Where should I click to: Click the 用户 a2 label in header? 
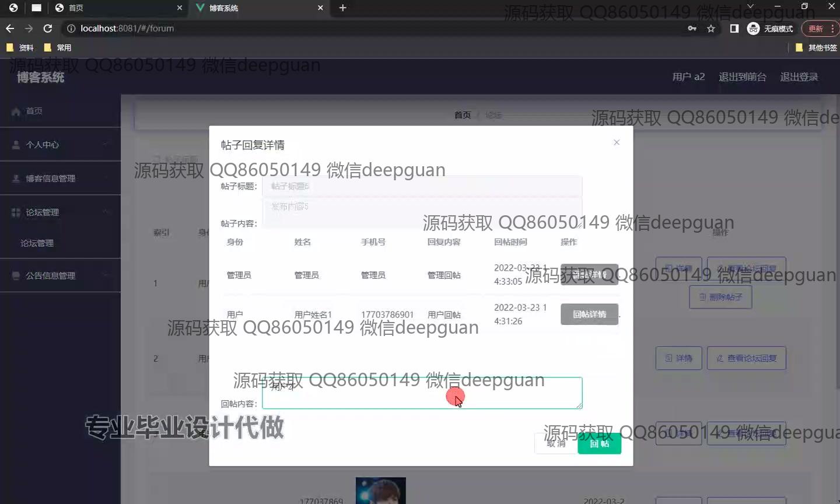point(688,77)
